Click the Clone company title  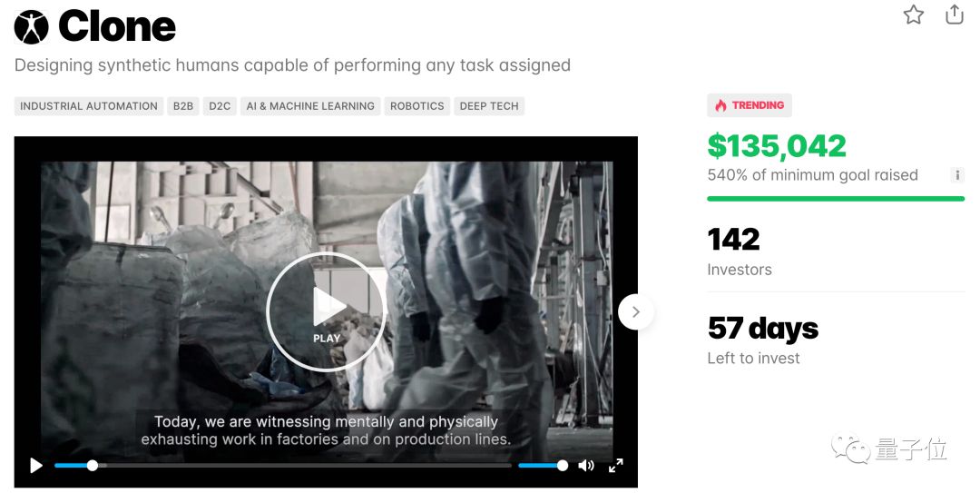117,27
